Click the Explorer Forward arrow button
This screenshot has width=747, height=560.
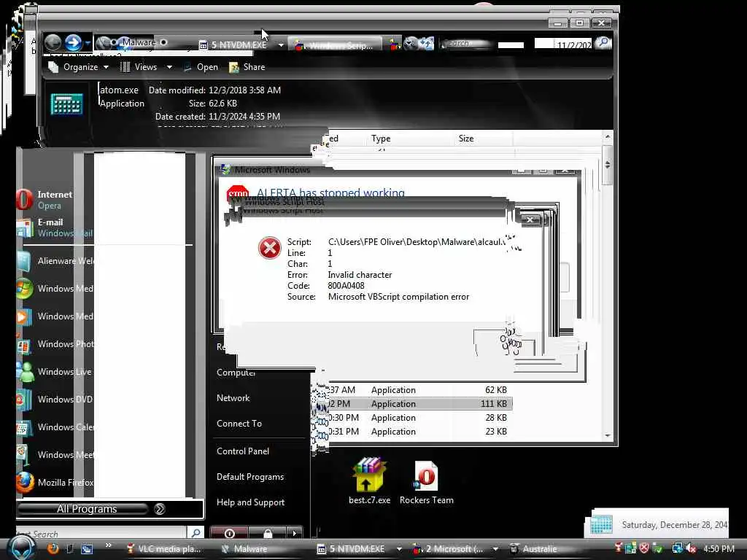tap(73, 43)
